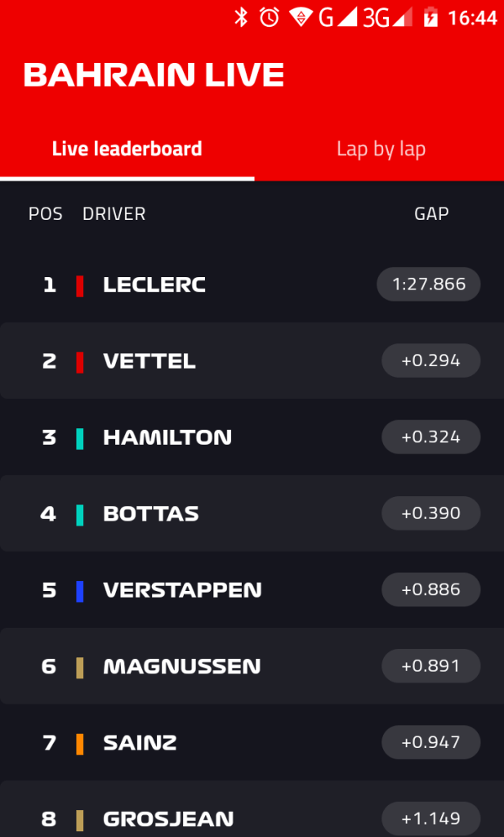Click the GAP column header
This screenshot has width=504, height=837.
tap(431, 214)
